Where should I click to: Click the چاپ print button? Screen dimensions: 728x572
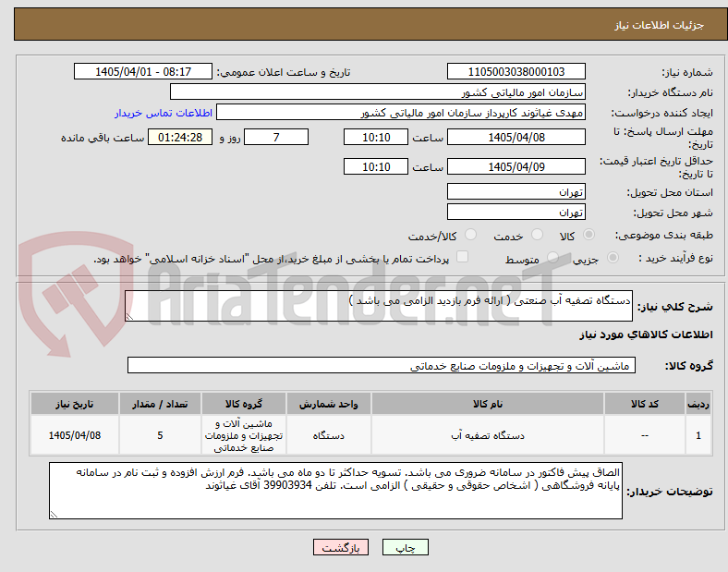coord(406,547)
